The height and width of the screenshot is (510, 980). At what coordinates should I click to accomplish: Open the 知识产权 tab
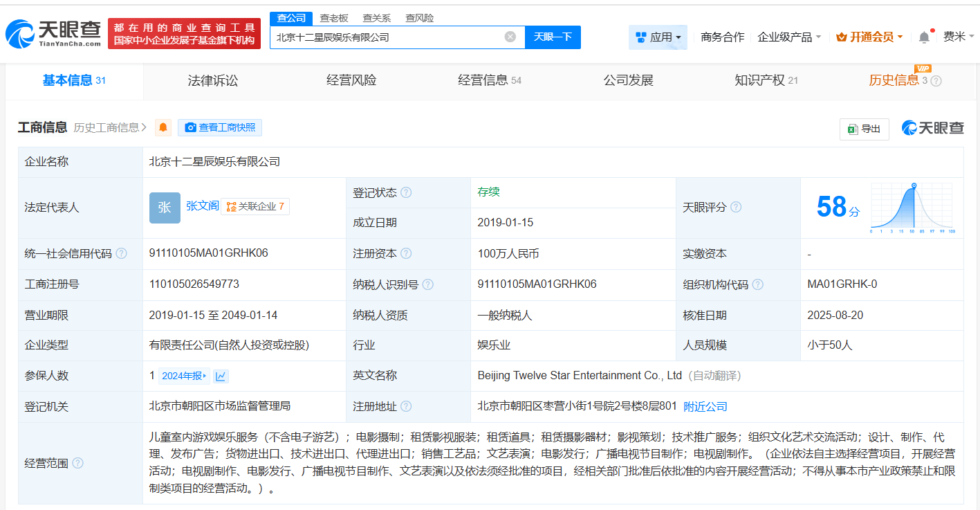766,80
